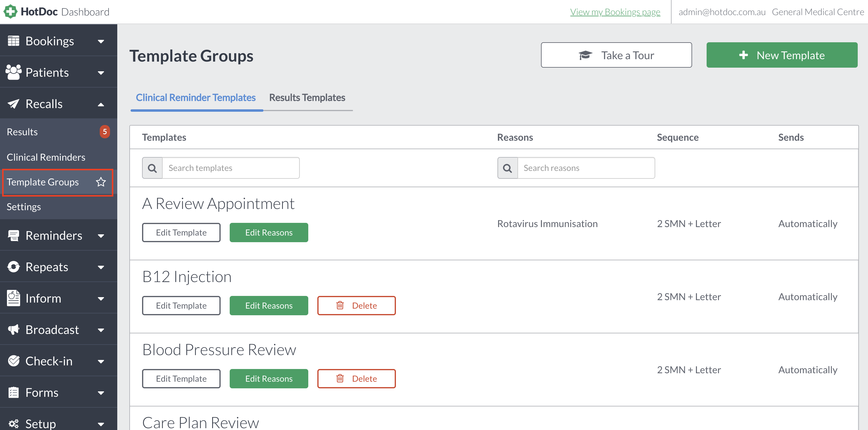Edit Reasons for B12 Injection

pyautogui.click(x=269, y=305)
